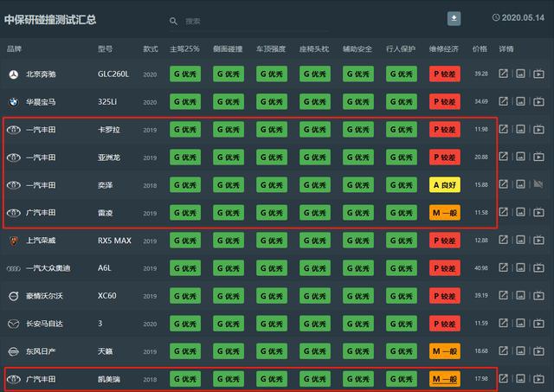
Task: Click the 北京奔驰 brand logo
Action: click(x=14, y=74)
